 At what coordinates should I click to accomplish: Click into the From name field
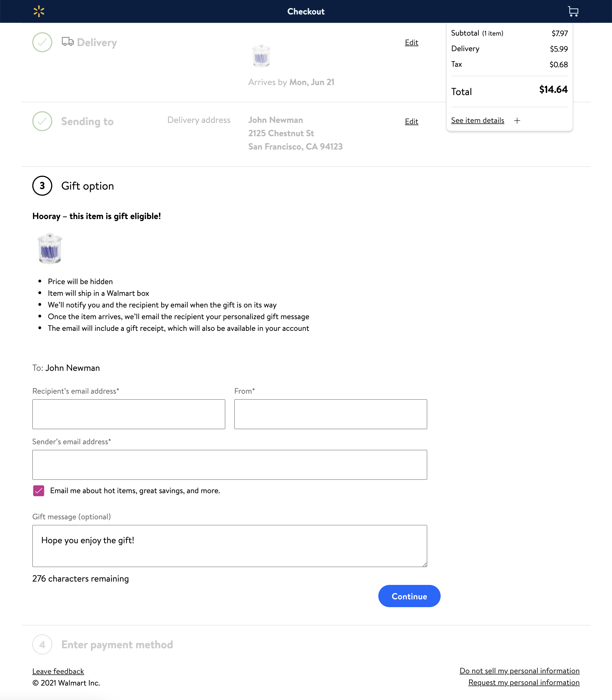point(330,414)
